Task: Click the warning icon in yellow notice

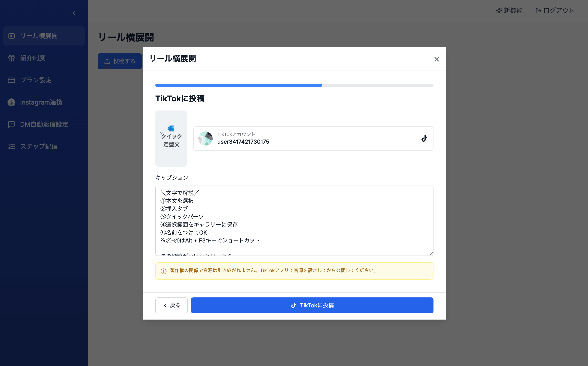Action: [x=164, y=271]
